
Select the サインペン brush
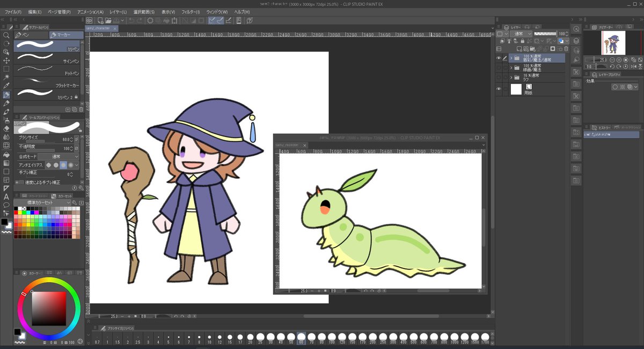click(x=48, y=57)
